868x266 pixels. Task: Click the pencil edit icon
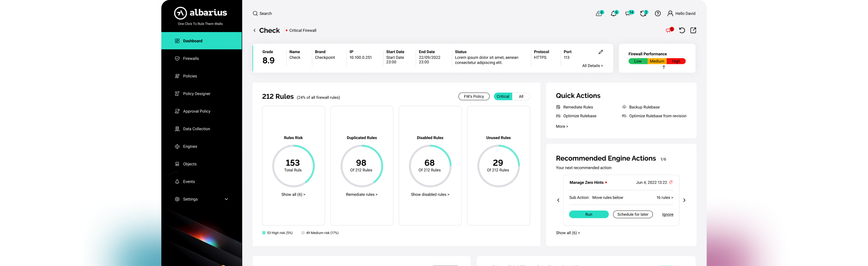[x=601, y=52]
